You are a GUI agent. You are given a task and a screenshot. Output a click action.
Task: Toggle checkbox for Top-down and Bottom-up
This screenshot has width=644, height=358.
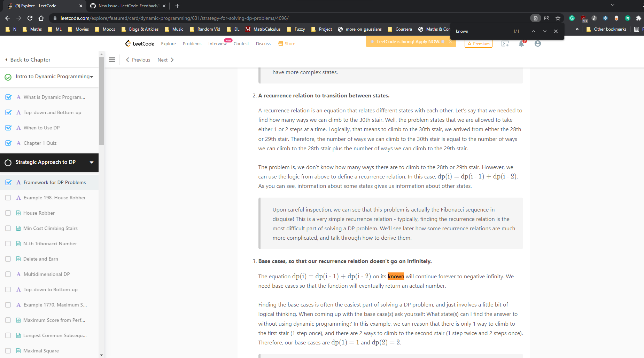click(8, 112)
